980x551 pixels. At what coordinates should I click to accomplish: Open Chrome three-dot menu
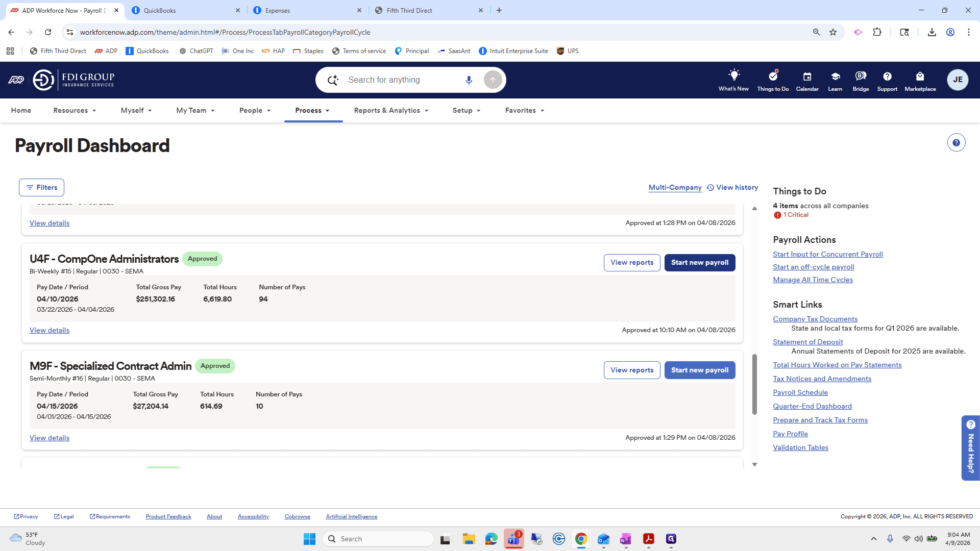968,32
